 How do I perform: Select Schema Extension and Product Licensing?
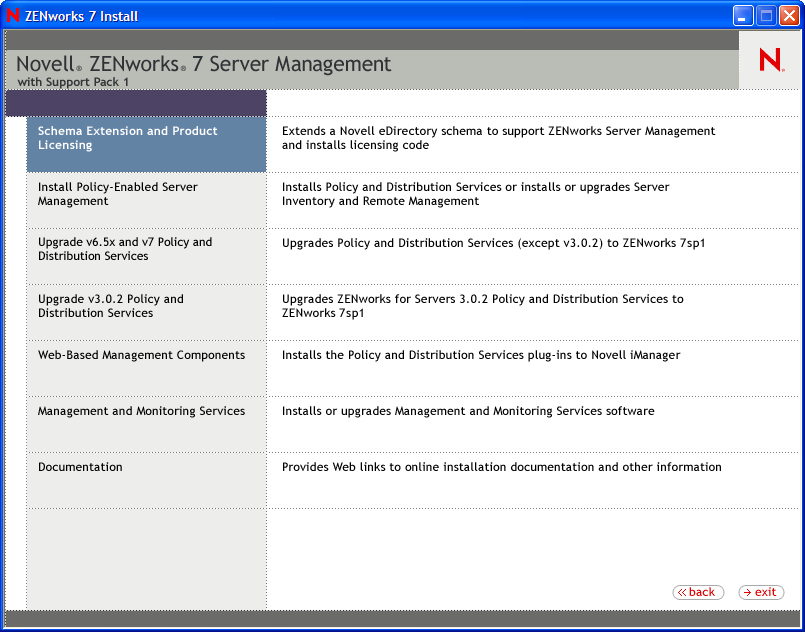click(x=146, y=144)
